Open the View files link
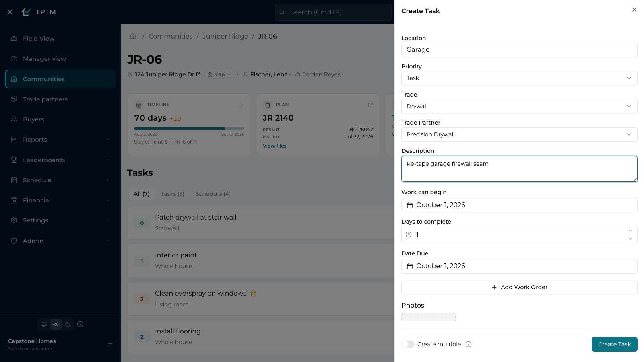This screenshot has width=644, height=362. (x=275, y=146)
